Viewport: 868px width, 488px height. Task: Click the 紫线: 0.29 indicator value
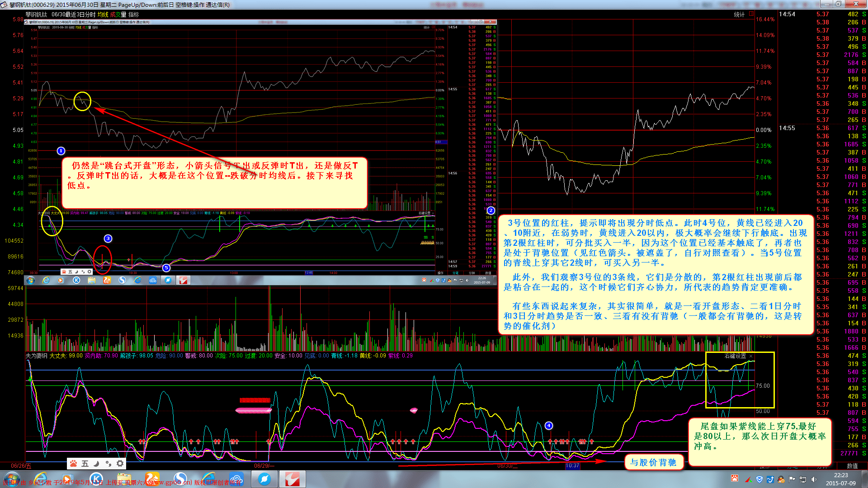401,356
